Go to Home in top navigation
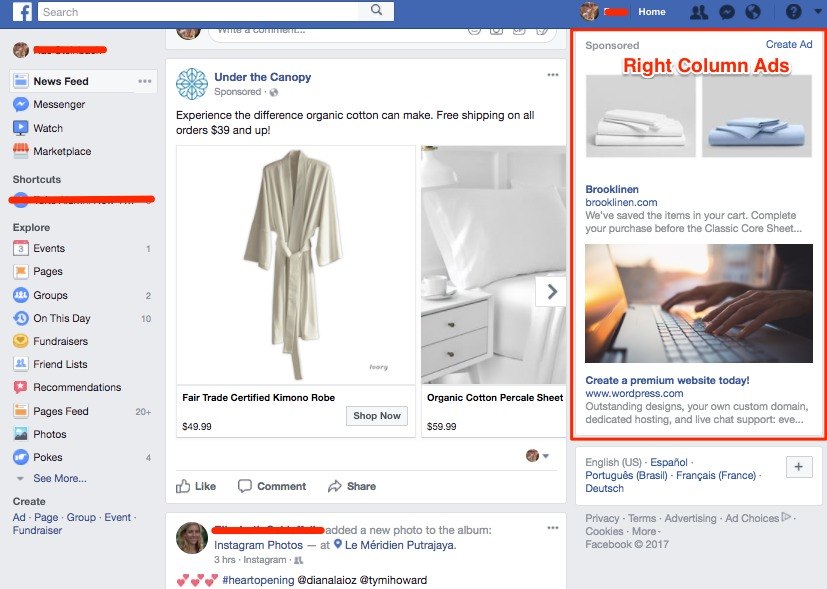 [652, 12]
